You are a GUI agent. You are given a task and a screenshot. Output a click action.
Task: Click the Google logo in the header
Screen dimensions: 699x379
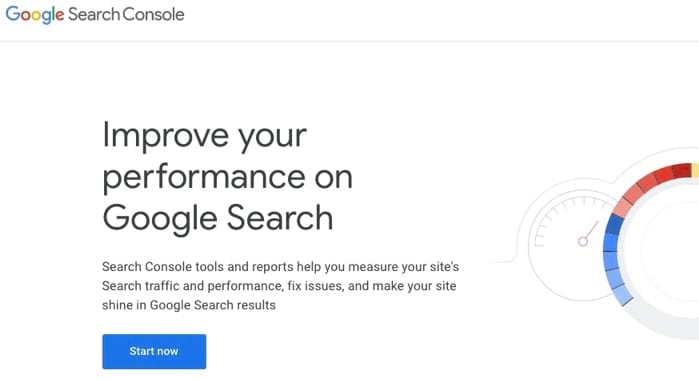(35, 15)
